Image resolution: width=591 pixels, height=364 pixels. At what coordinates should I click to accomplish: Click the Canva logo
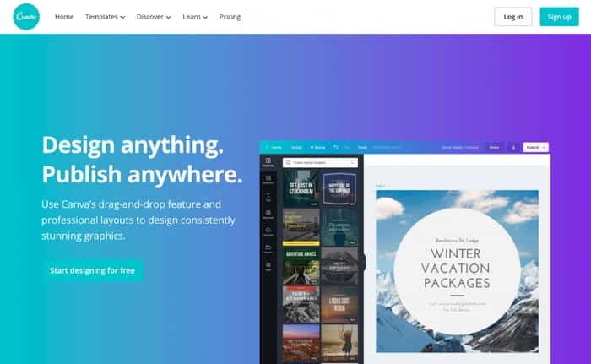tap(26, 17)
